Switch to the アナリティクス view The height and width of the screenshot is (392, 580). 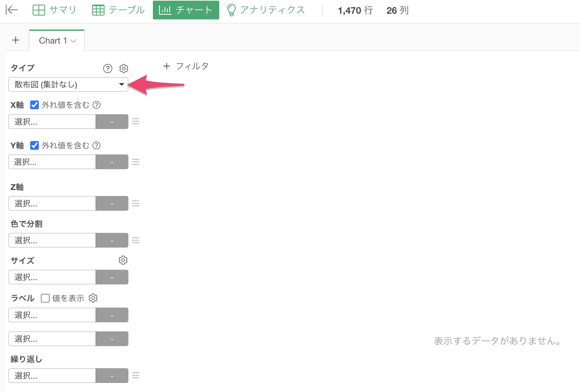coord(266,10)
